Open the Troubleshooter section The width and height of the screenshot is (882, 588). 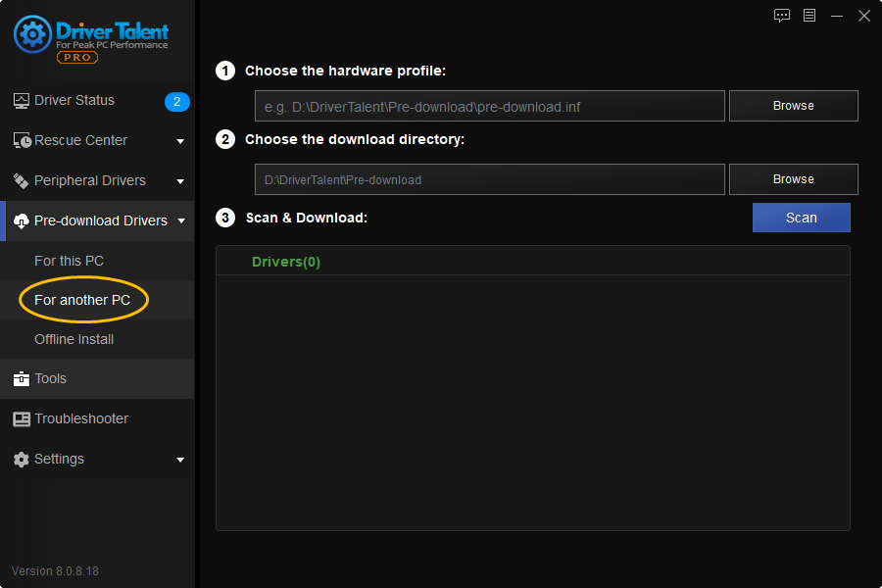pyautogui.click(x=97, y=419)
